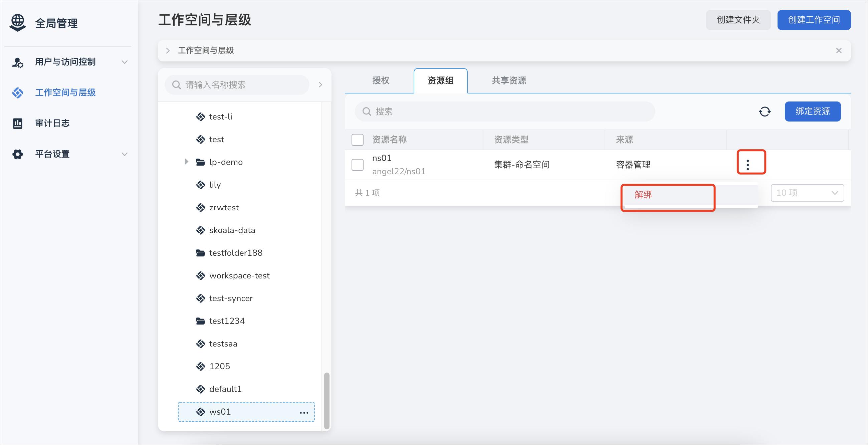Click the 集群-命名空间 cell
This screenshot has width=868, height=445.
coord(521,165)
